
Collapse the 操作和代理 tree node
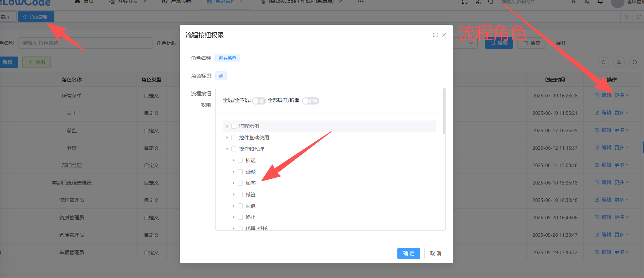pos(227,149)
